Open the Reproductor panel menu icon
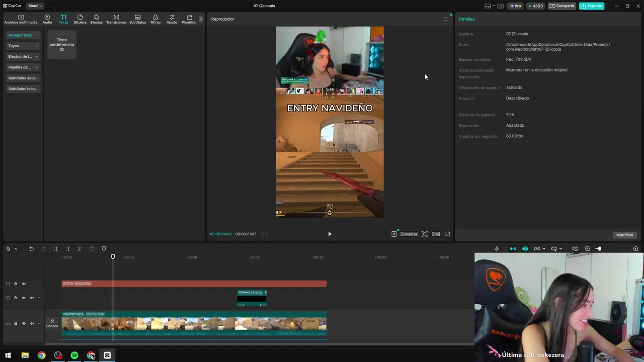 pyautogui.click(x=445, y=19)
